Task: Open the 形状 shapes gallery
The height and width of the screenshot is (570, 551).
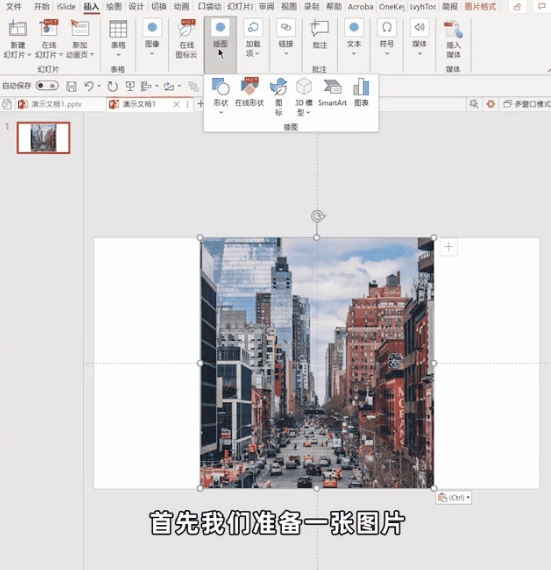Action: (221, 96)
